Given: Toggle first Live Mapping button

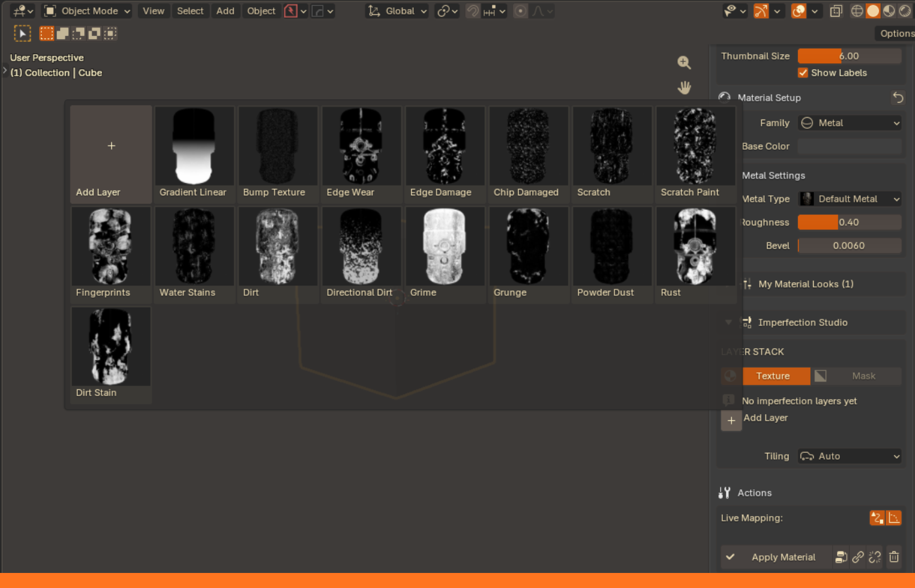Looking at the screenshot, I should click(877, 518).
